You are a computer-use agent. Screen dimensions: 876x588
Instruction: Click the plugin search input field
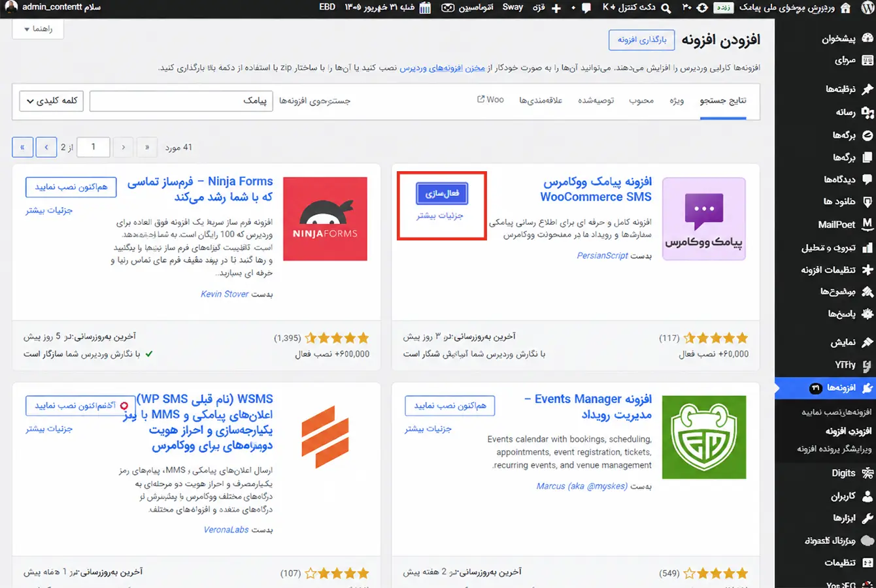tap(181, 101)
